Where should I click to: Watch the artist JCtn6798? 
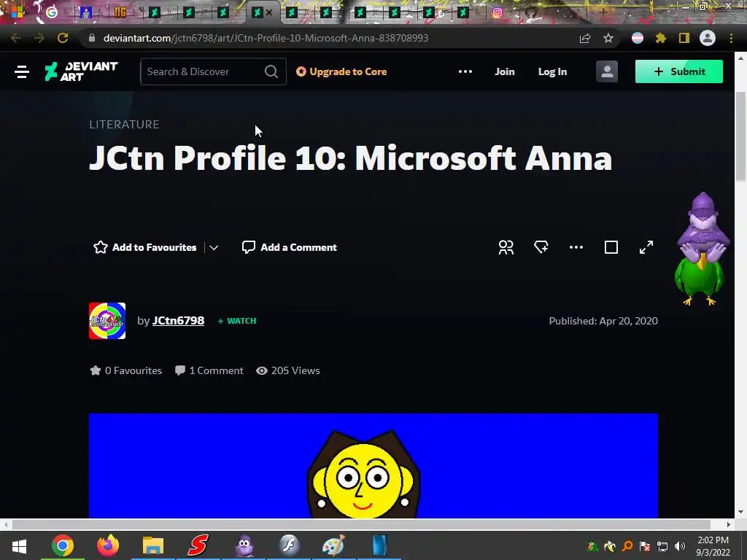[x=237, y=321]
